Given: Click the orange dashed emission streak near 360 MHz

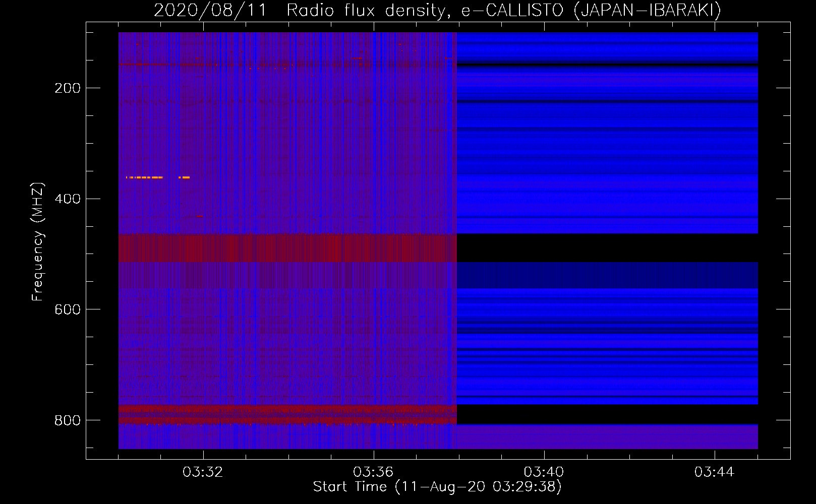Looking at the screenshot, I should tap(158, 177).
